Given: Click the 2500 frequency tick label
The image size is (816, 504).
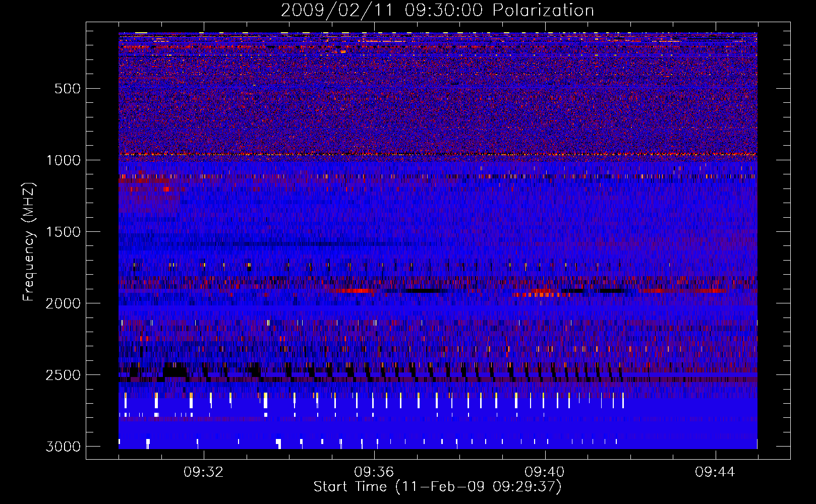Looking at the screenshot, I should click(64, 375).
